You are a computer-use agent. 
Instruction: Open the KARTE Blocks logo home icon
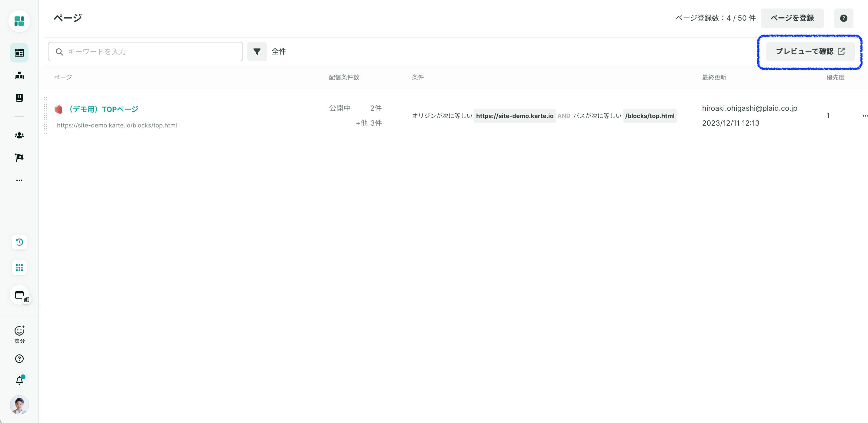19,21
